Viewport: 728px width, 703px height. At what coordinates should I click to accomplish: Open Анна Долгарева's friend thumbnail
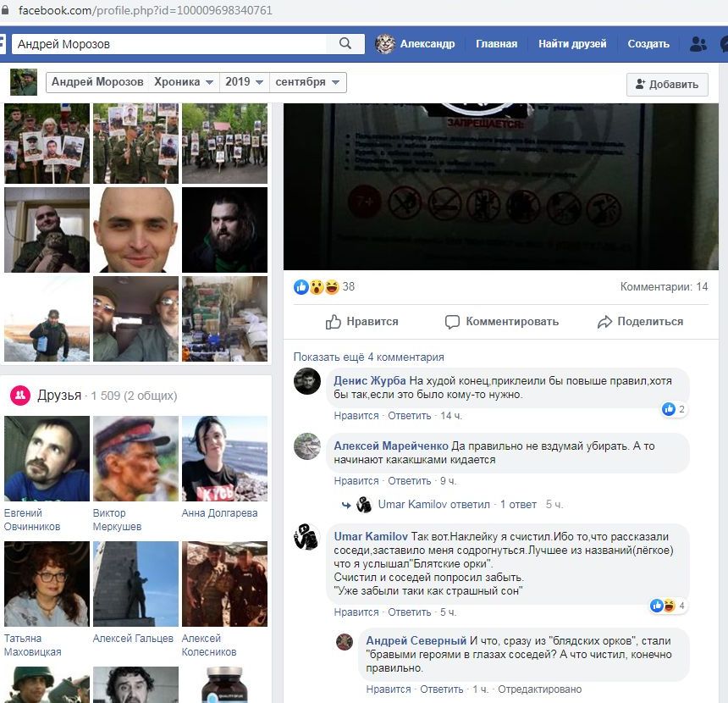coord(224,458)
